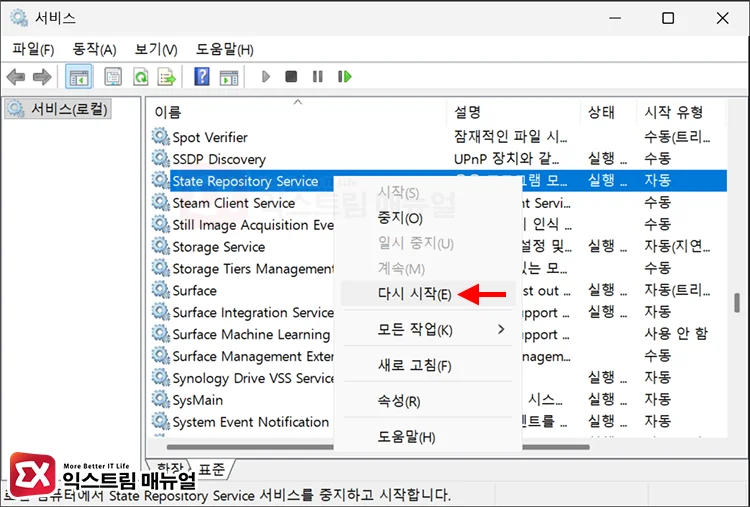Viewport: 750px width, 507px height.
Task: Select 서비스(로컬) in the tree pane
Action: (x=58, y=109)
